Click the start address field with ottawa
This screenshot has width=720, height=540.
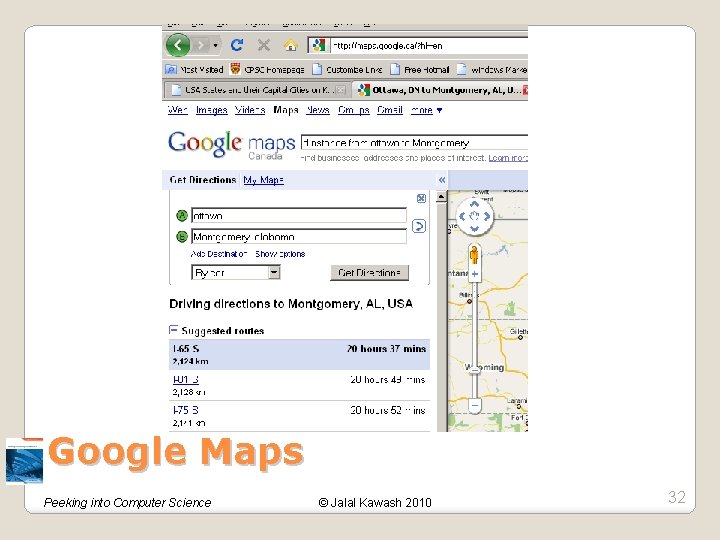[x=299, y=215]
